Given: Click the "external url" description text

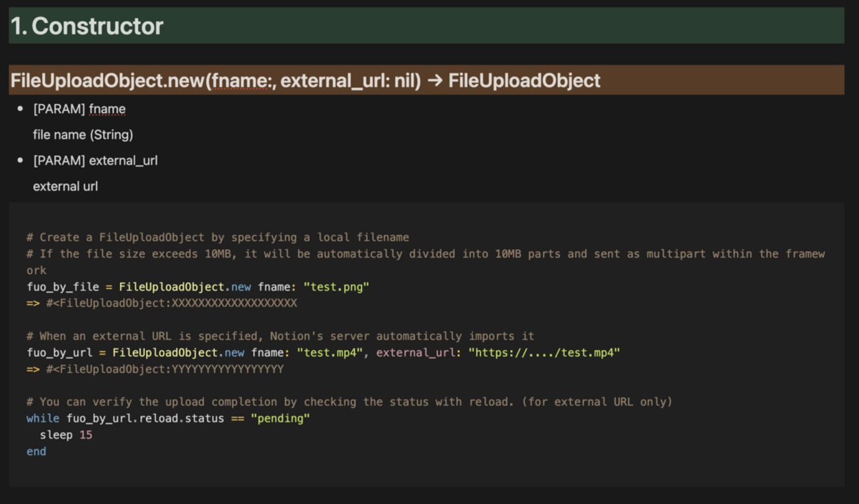Looking at the screenshot, I should [x=65, y=186].
